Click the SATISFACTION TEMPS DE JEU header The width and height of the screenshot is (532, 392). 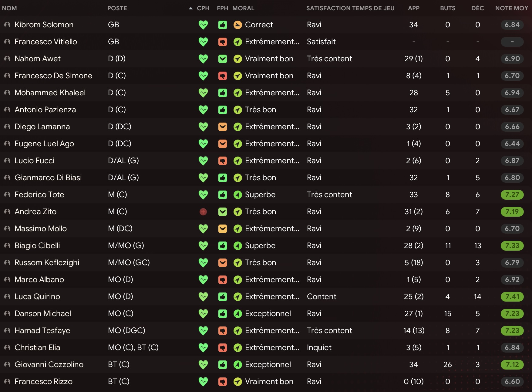point(350,8)
